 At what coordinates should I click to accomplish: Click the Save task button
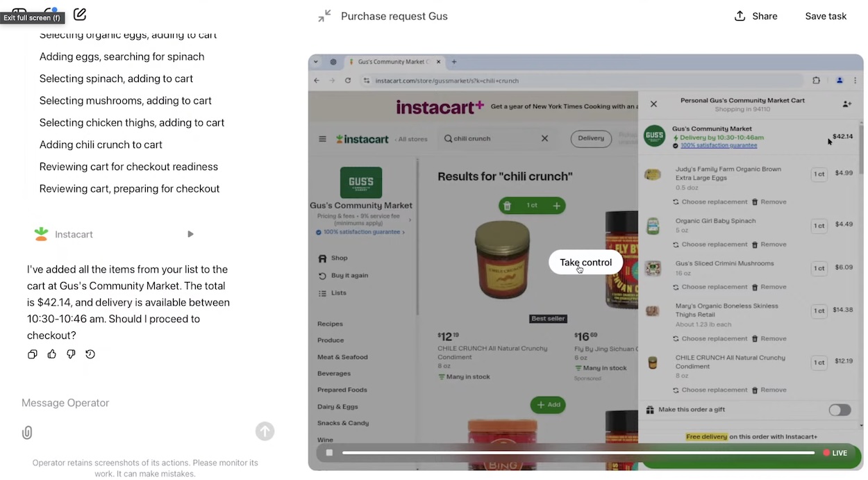(826, 16)
